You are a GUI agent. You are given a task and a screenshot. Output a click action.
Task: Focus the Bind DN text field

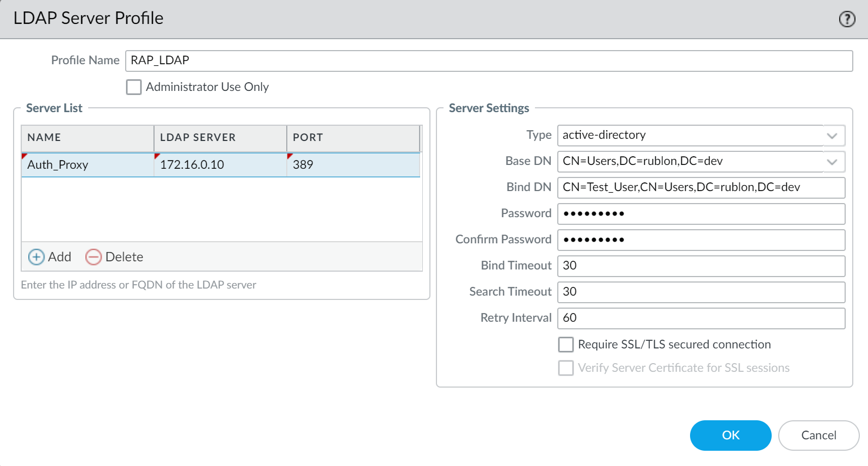(x=701, y=187)
